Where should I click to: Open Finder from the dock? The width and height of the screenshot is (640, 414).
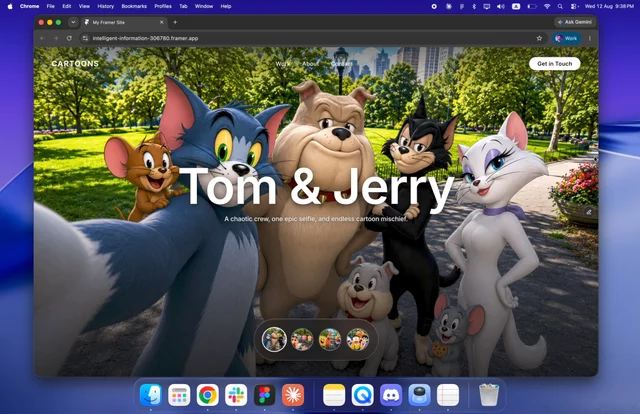click(151, 395)
